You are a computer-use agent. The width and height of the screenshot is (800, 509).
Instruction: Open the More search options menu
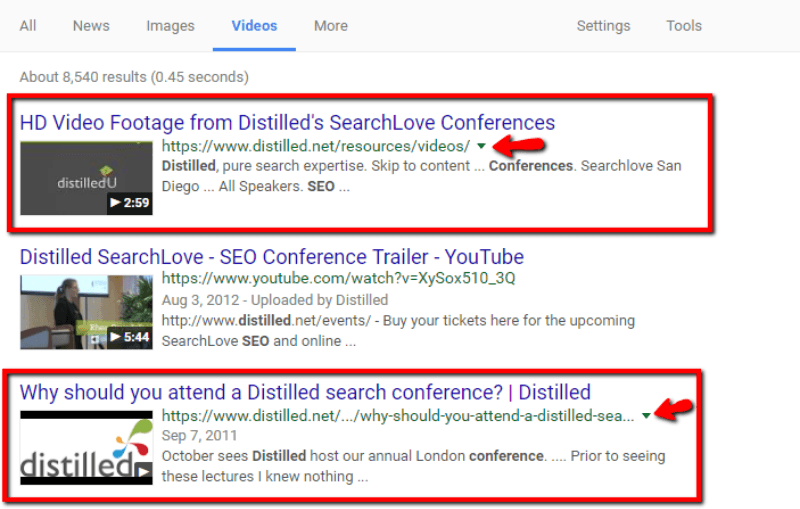pos(331,26)
